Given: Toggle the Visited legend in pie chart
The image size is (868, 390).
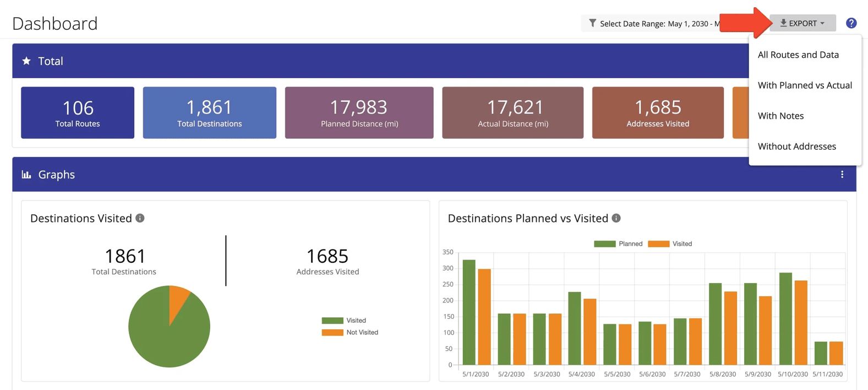Looking at the screenshot, I should click(344, 321).
